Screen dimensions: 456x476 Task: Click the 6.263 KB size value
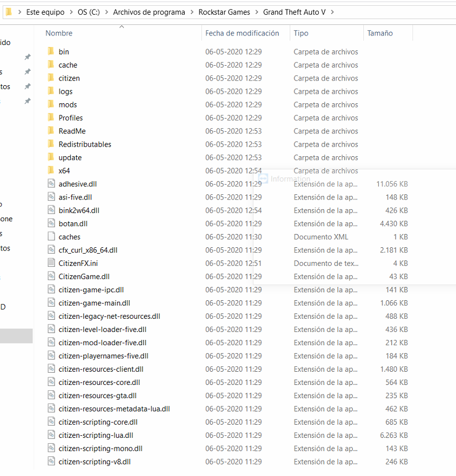pyautogui.click(x=394, y=435)
